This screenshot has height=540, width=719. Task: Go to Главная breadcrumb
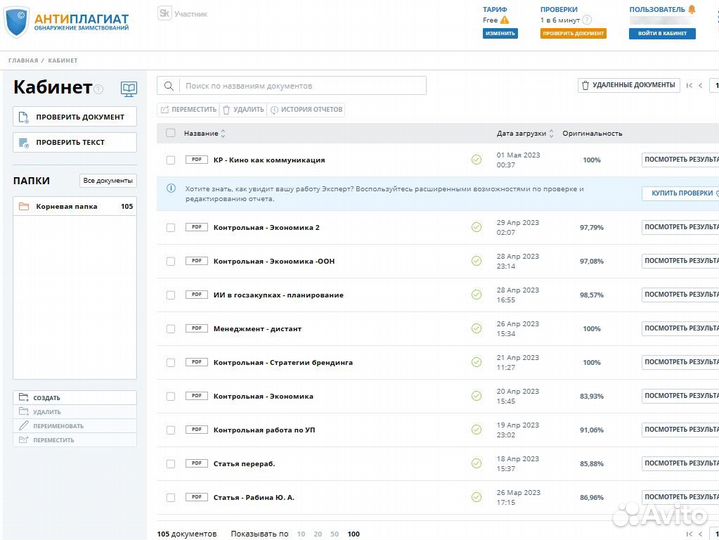(23, 61)
